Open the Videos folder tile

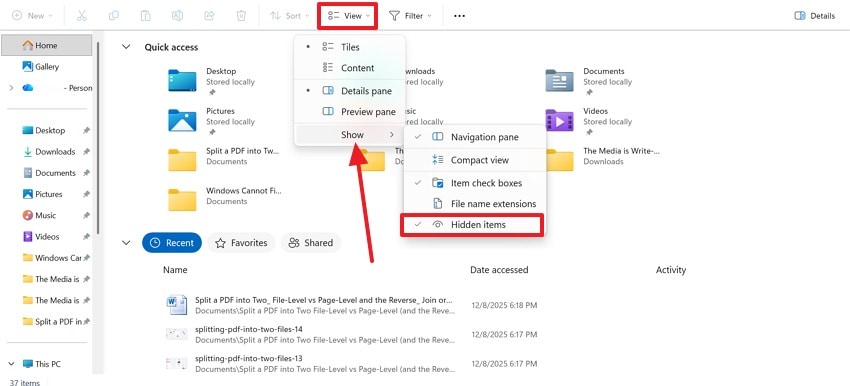point(589,121)
